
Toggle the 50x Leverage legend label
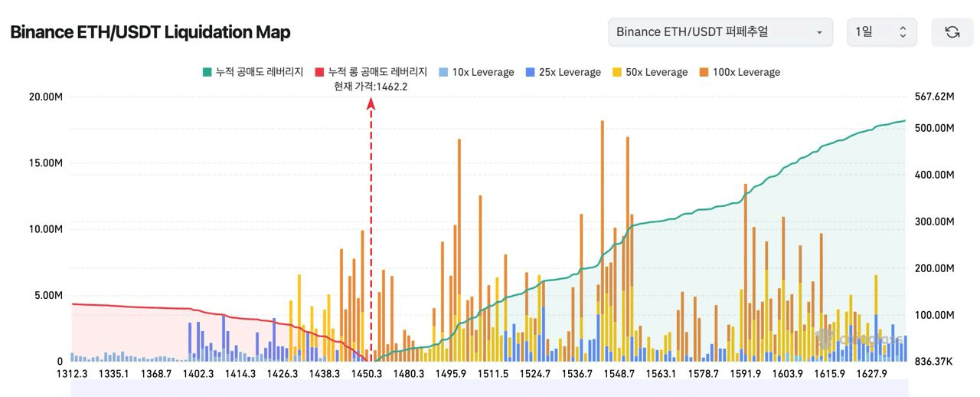pos(656,72)
